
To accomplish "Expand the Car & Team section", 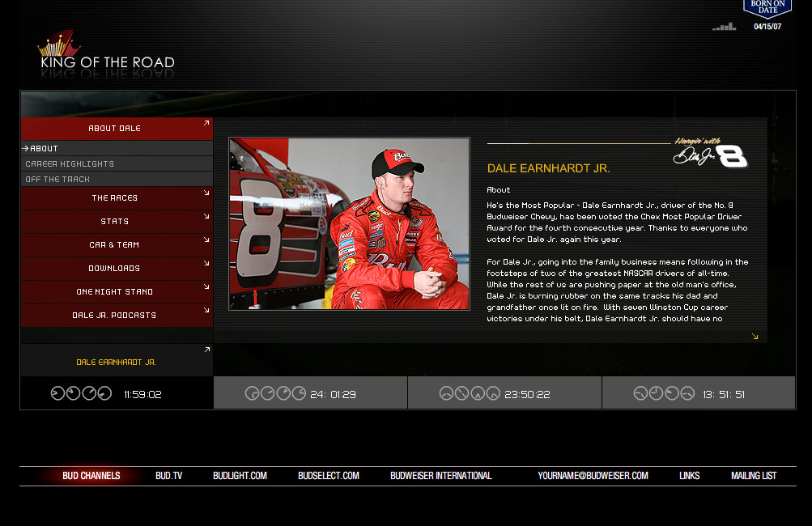I will coord(115,245).
